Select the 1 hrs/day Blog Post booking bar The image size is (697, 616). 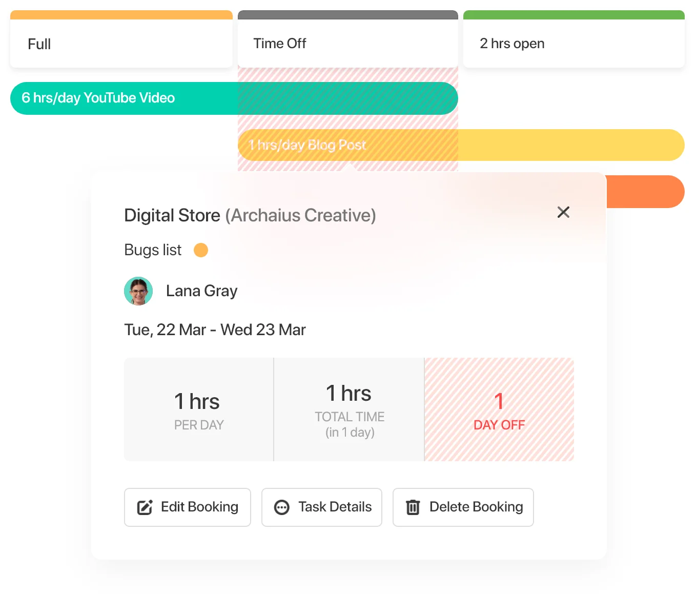click(x=461, y=145)
